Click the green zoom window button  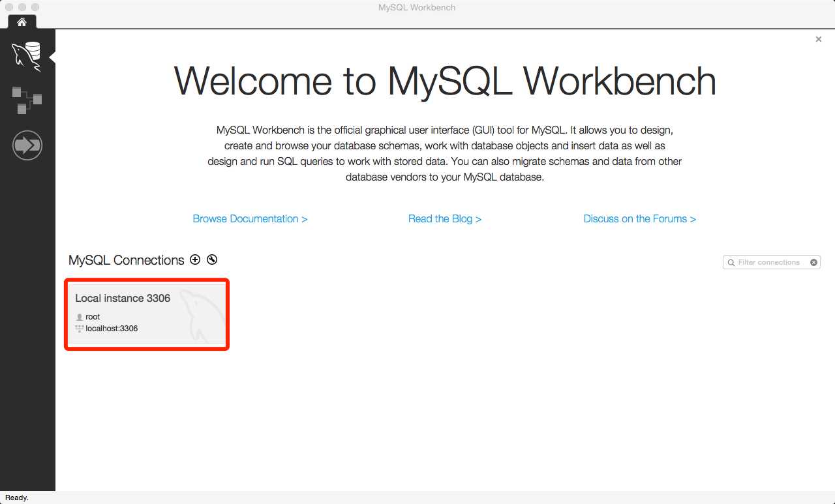(35, 7)
